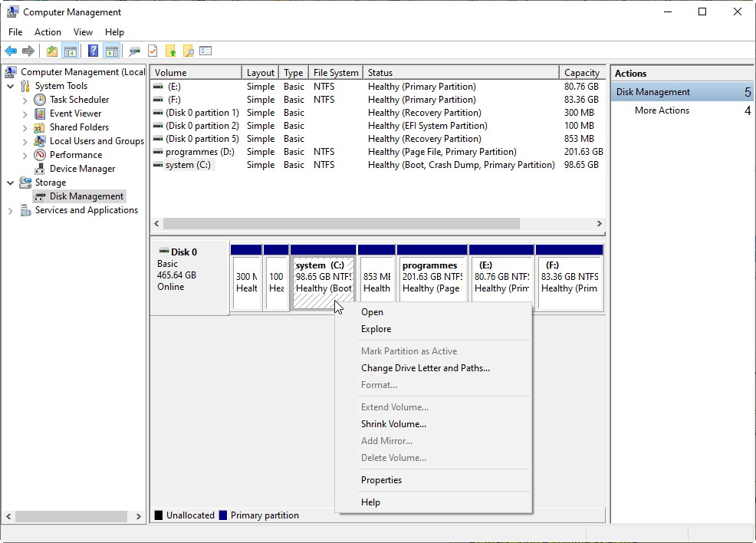Viewport: 756px width, 543px height.
Task: Click the folder with green arrow icon
Action: tap(171, 51)
